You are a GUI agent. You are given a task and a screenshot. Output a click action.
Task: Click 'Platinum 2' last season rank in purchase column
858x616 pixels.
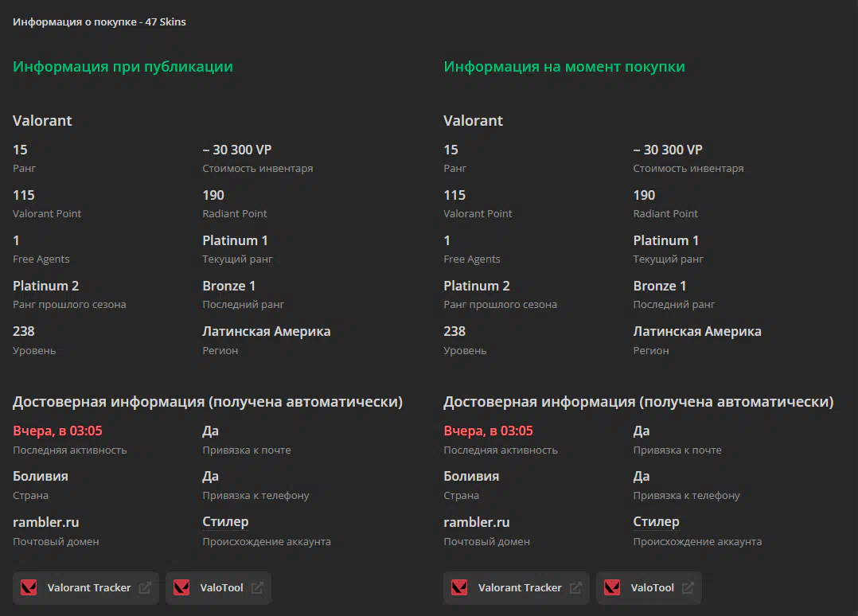coord(477,287)
